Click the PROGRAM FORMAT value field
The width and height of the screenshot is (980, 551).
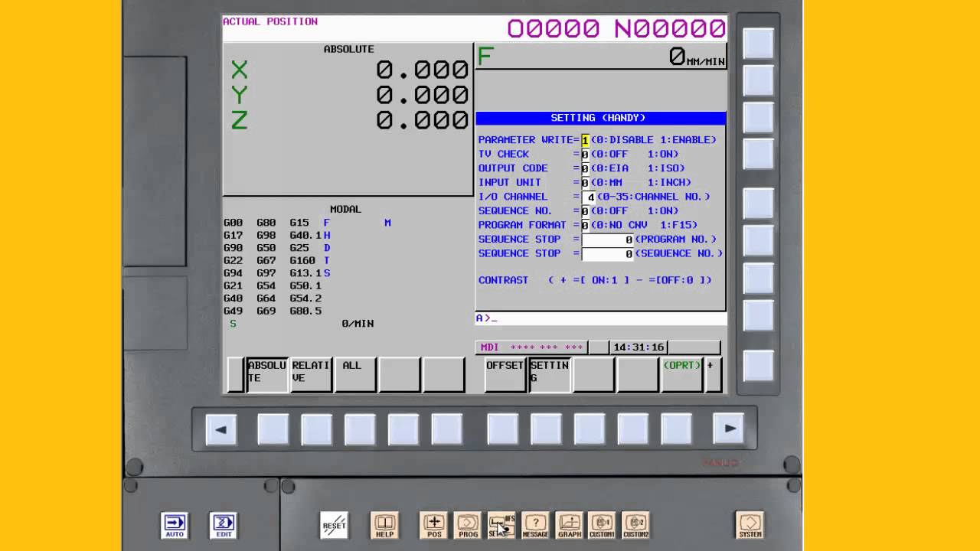(x=585, y=225)
